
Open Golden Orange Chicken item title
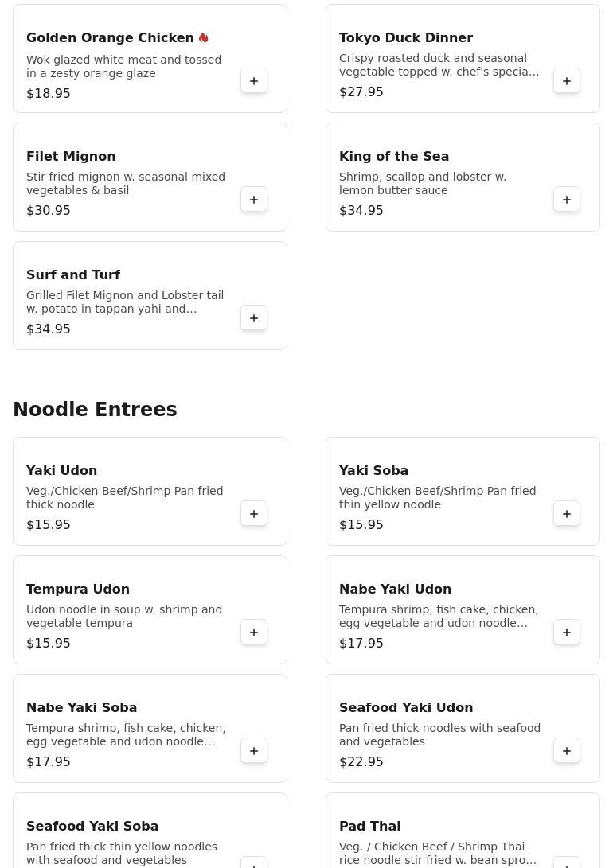pyautogui.click(x=110, y=38)
